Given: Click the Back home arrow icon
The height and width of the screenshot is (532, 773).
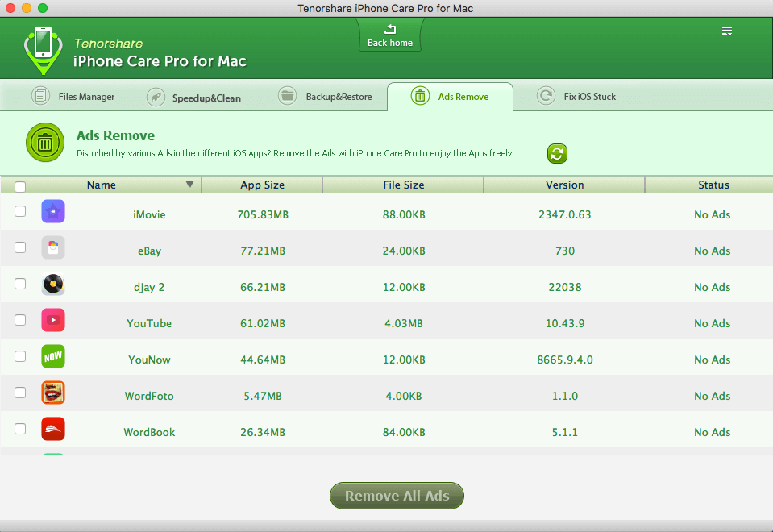Looking at the screenshot, I should click(x=390, y=30).
